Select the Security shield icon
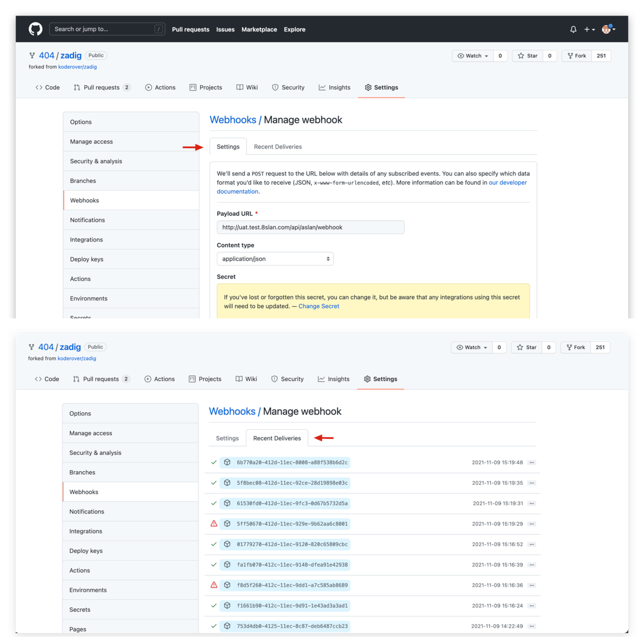Screen dimensions: 644x644 tap(275, 87)
